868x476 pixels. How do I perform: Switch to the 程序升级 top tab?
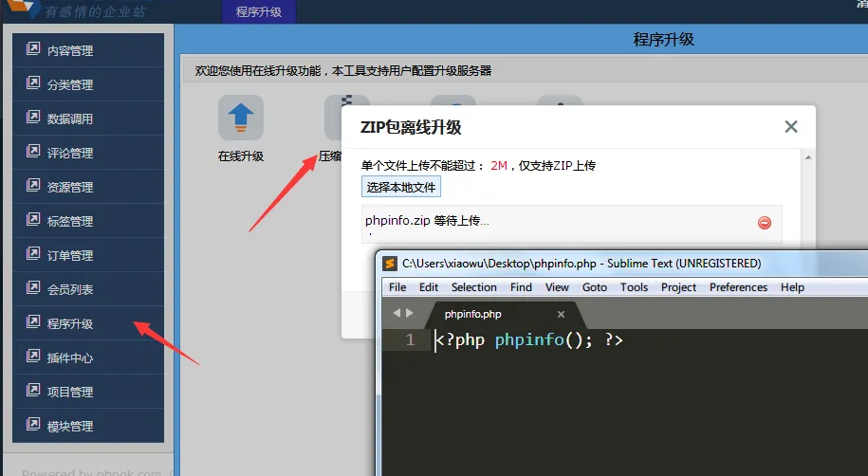click(258, 12)
